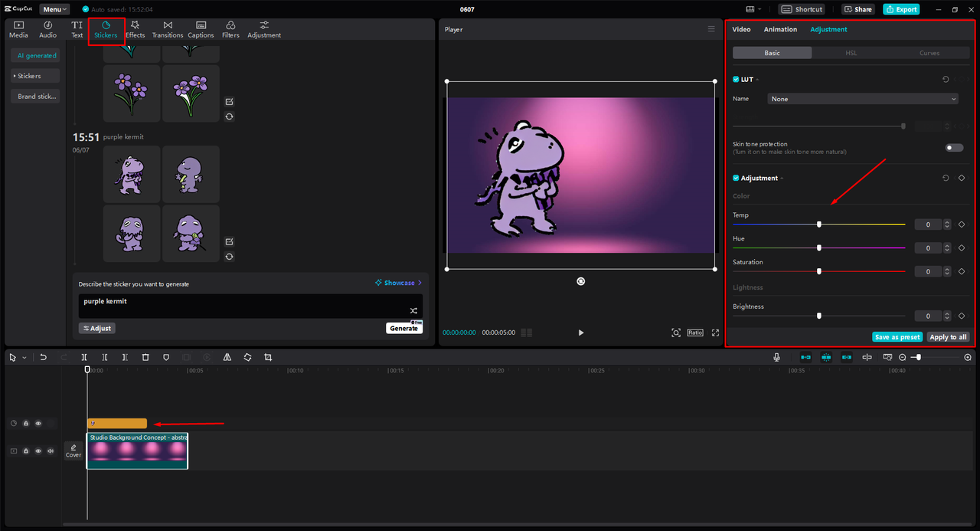Play the video in the Player
The image size is (980, 531).
(x=581, y=333)
